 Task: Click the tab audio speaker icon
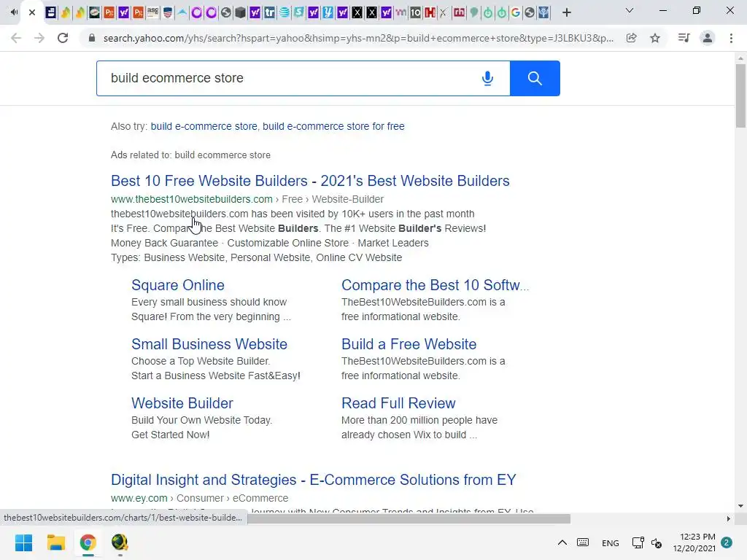pyautogui.click(x=14, y=12)
